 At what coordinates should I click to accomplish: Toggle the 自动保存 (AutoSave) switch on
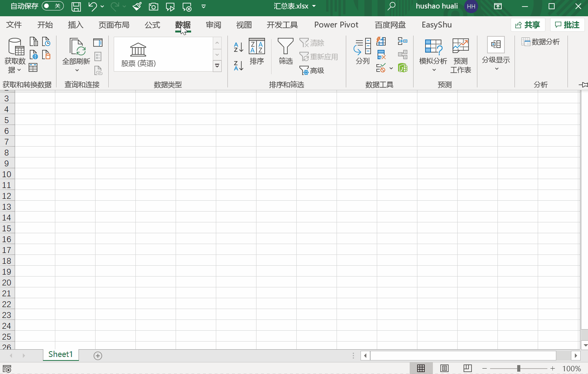[53, 6]
